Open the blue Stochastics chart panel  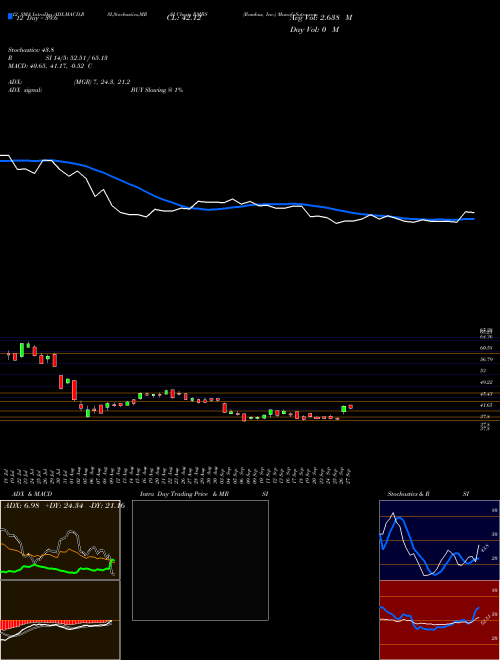(439, 540)
